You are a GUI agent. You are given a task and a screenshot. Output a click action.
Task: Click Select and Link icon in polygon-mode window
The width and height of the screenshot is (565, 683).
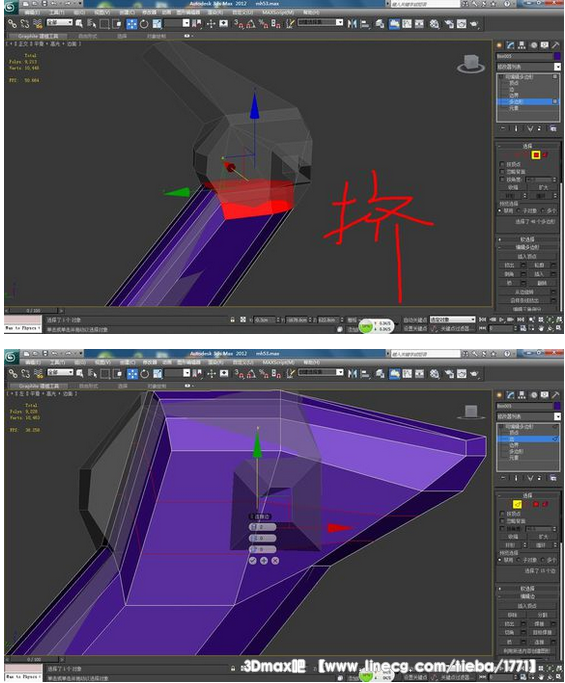(x=13, y=24)
